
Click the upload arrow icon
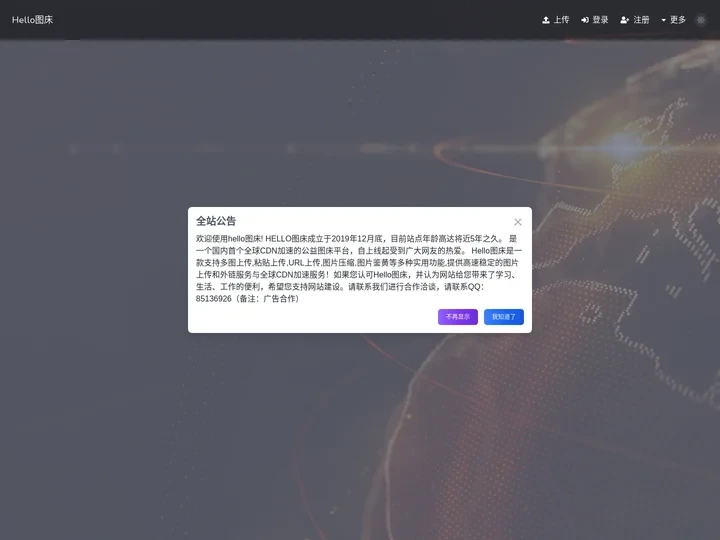546,20
